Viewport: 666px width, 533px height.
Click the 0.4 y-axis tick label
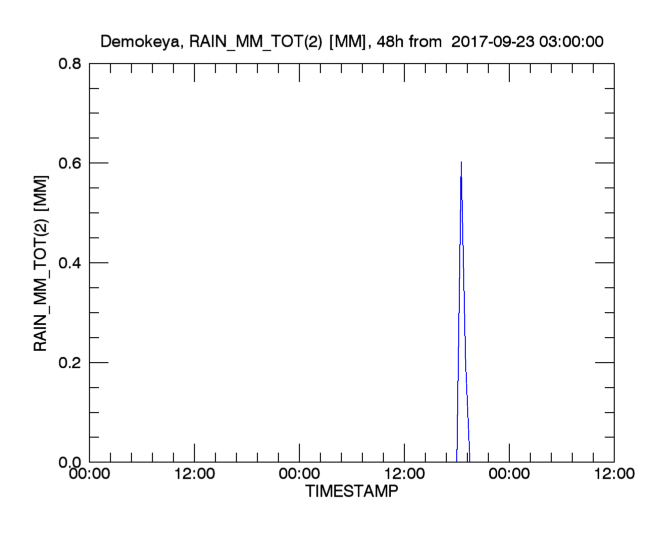click(x=69, y=262)
